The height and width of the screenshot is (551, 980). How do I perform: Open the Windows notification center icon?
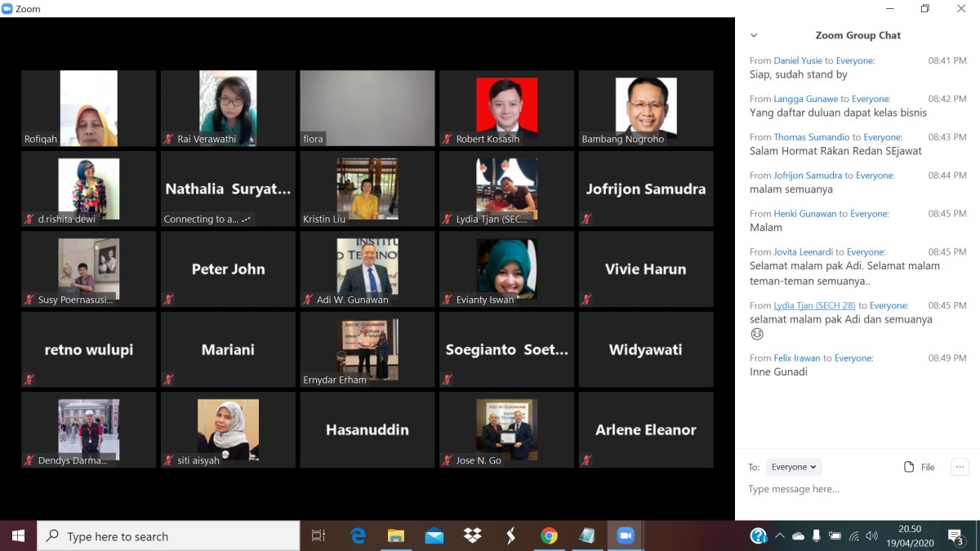956,536
